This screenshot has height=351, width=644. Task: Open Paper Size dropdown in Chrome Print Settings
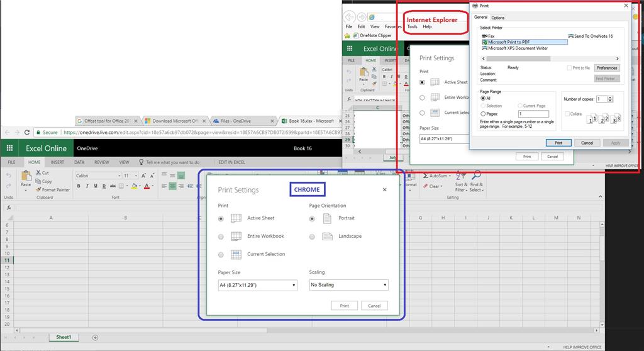click(x=257, y=285)
